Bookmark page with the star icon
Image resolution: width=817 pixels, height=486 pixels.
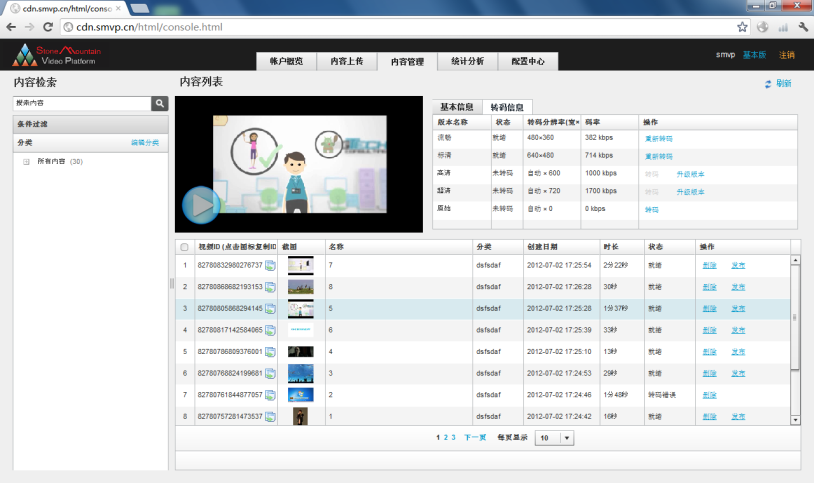pos(742,27)
